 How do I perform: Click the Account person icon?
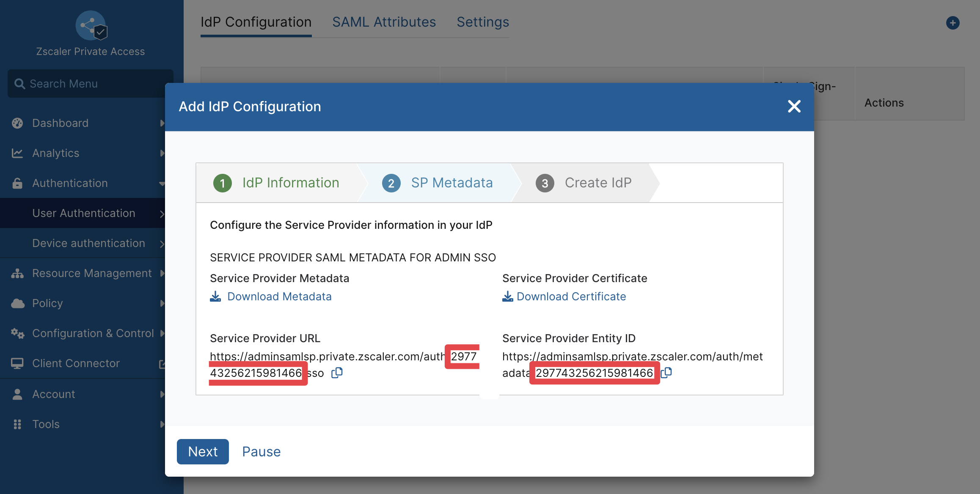(x=17, y=394)
